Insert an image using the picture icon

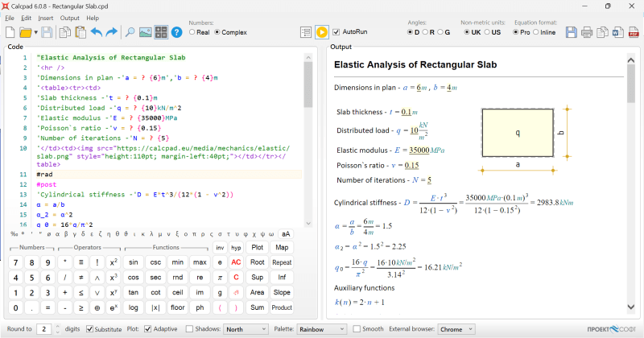(146, 32)
